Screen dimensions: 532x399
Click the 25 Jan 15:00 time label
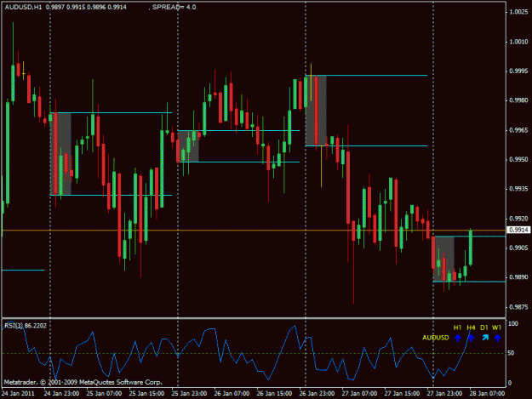coord(146,393)
